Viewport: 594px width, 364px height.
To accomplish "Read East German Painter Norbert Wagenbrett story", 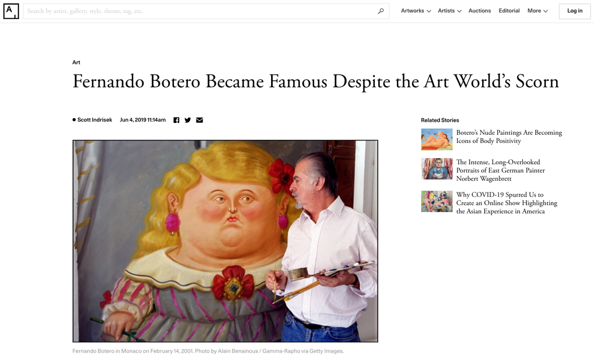I will (500, 170).
